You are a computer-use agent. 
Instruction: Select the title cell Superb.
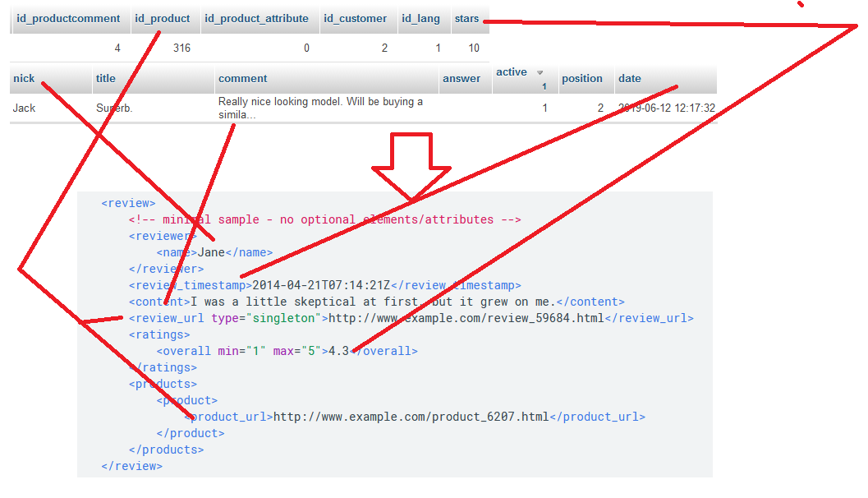(x=114, y=108)
